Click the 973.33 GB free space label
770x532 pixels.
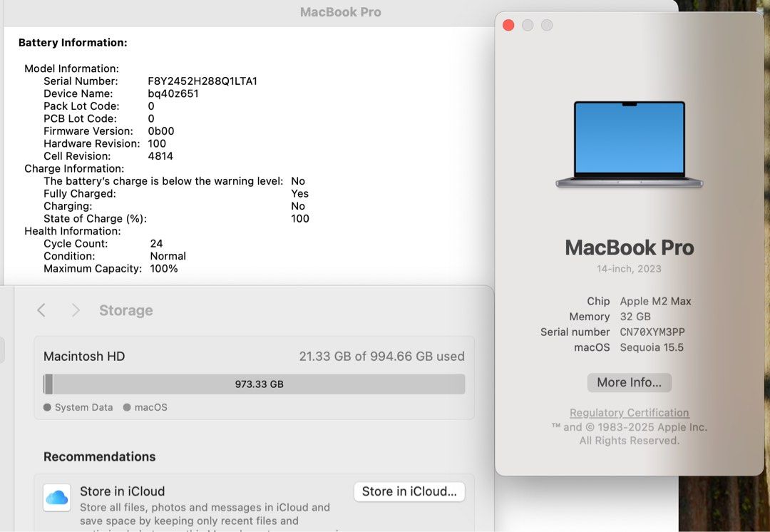click(259, 384)
